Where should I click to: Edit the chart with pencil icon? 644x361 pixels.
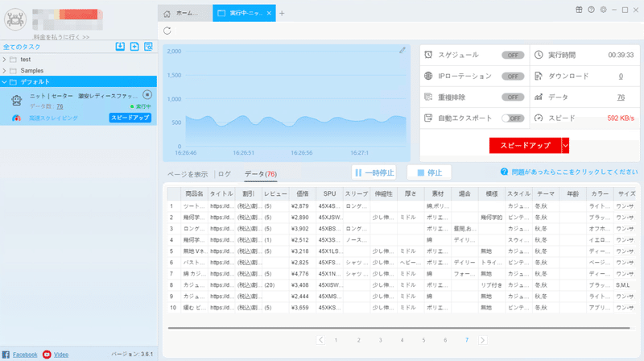402,50
